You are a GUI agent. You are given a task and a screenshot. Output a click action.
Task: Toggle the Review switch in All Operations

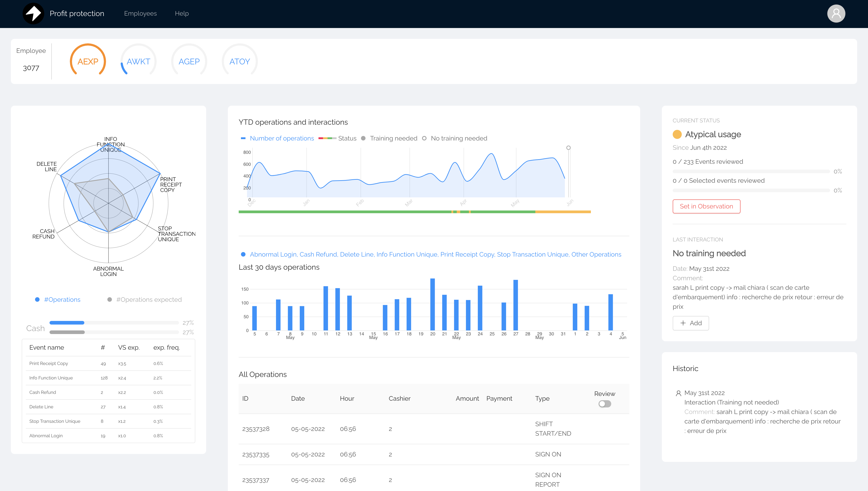(x=605, y=404)
